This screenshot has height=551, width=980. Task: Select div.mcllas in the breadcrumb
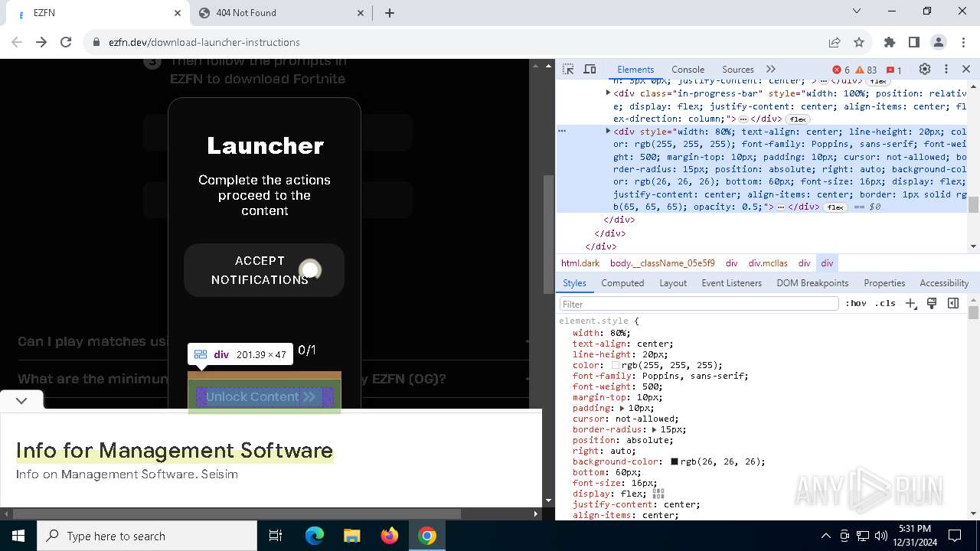768,263
